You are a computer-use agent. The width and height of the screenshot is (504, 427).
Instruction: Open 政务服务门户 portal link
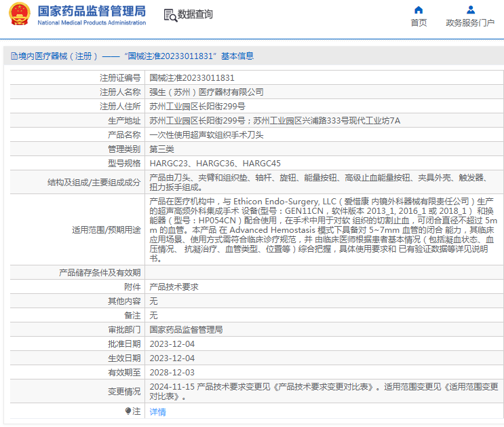pos(470,23)
